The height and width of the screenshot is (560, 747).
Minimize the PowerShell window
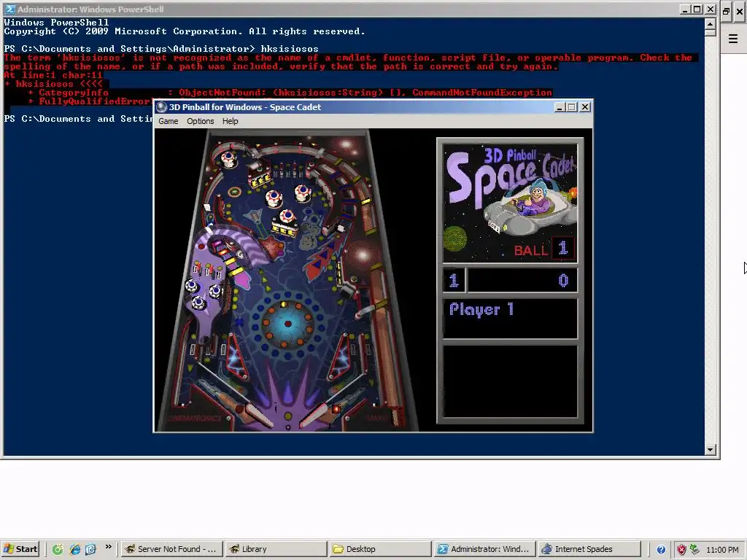click(684, 9)
